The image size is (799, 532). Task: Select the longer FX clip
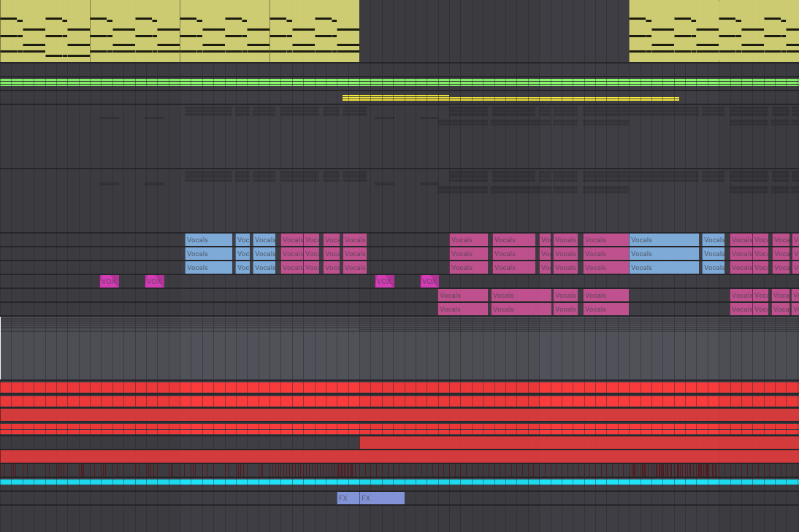[382, 498]
